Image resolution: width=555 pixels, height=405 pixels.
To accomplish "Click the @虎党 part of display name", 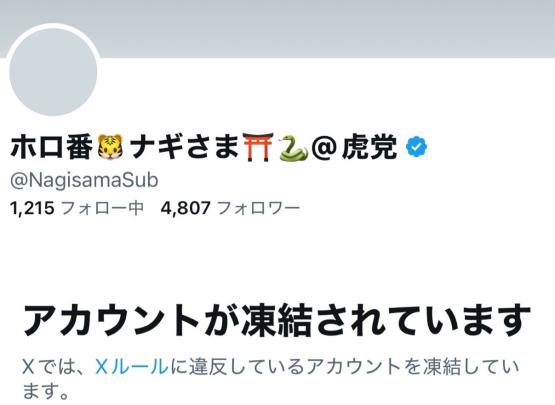I will pos(354,147).
